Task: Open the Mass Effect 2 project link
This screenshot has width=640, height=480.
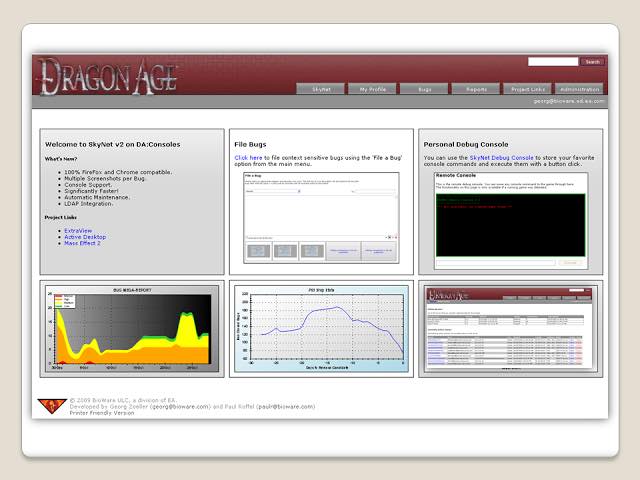Action: point(83,243)
